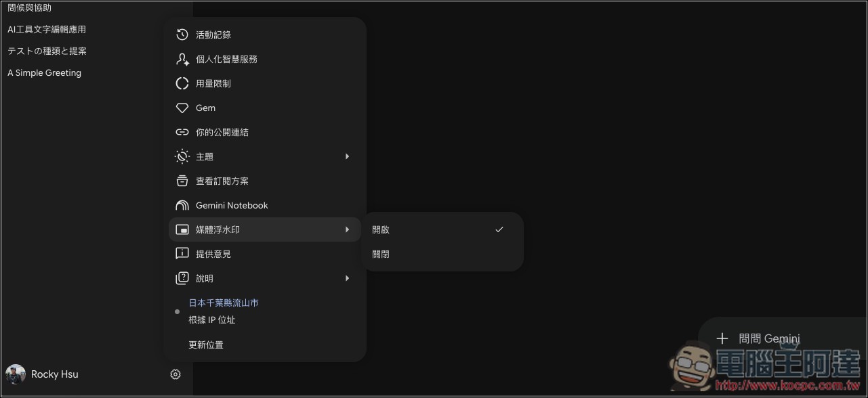
Task: Expand the 媒體浮水印 submenu arrow
Action: pyautogui.click(x=347, y=229)
